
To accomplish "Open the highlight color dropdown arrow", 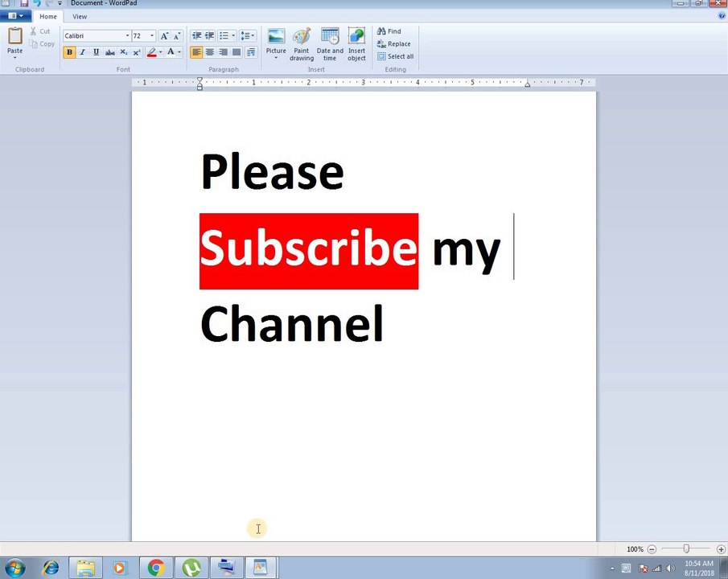I will click(x=161, y=52).
